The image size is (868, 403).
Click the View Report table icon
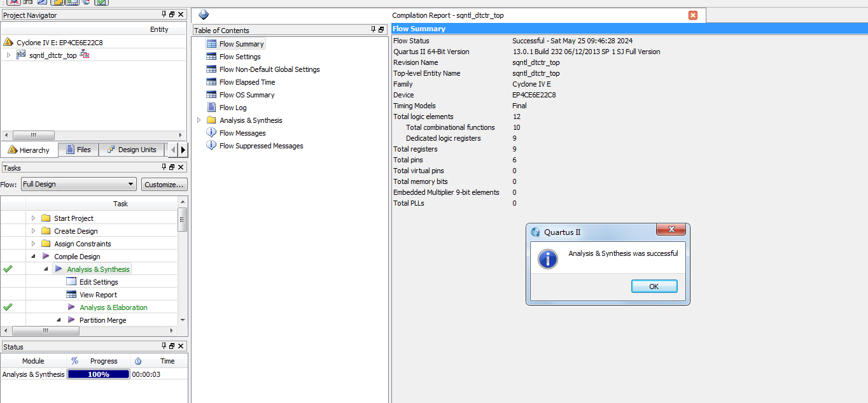pyautogui.click(x=71, y=295)
